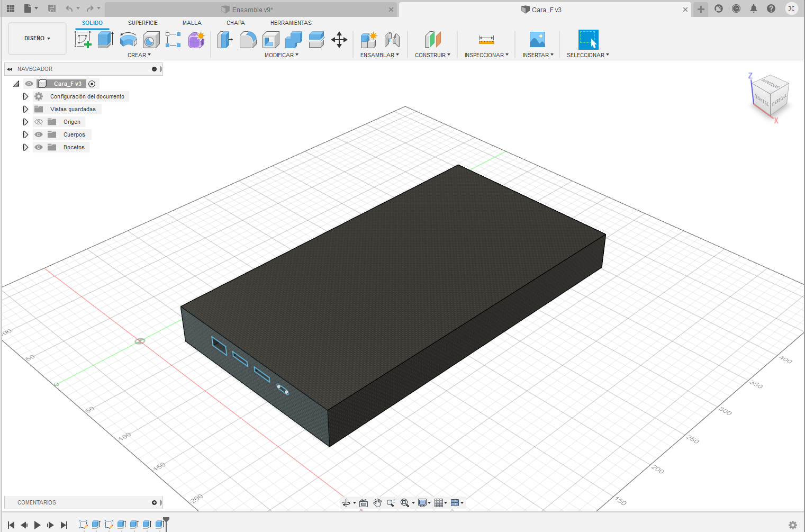Image resolution: width=805 pixels, height=532 pixels.
Task: Open the DISEÑO workspace dropdown
Action: point(38,38)
